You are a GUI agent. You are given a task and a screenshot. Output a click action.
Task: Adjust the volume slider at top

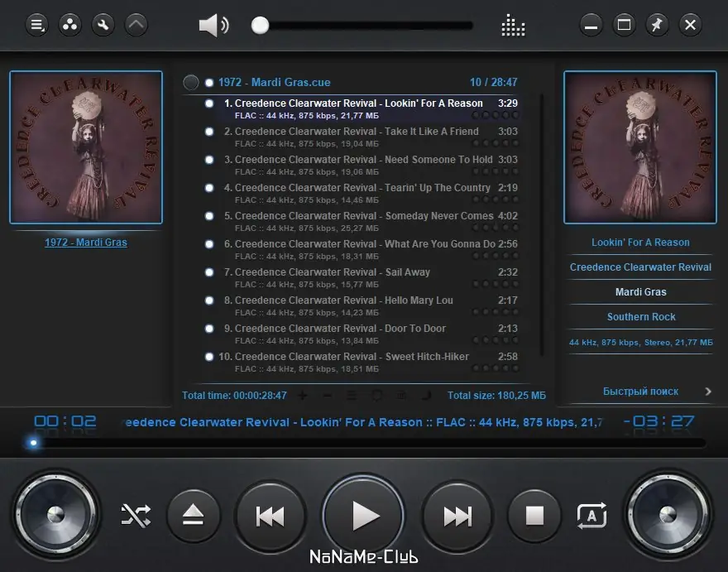362,26
